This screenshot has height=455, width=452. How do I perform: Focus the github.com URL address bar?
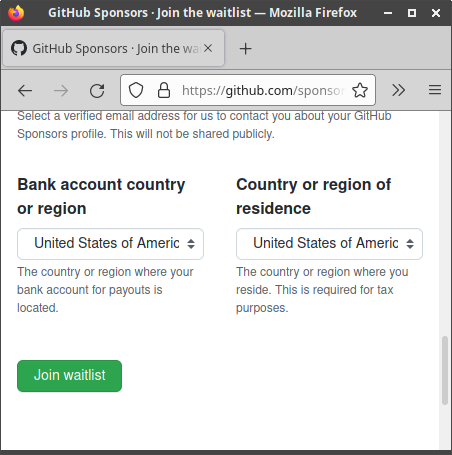263,90
